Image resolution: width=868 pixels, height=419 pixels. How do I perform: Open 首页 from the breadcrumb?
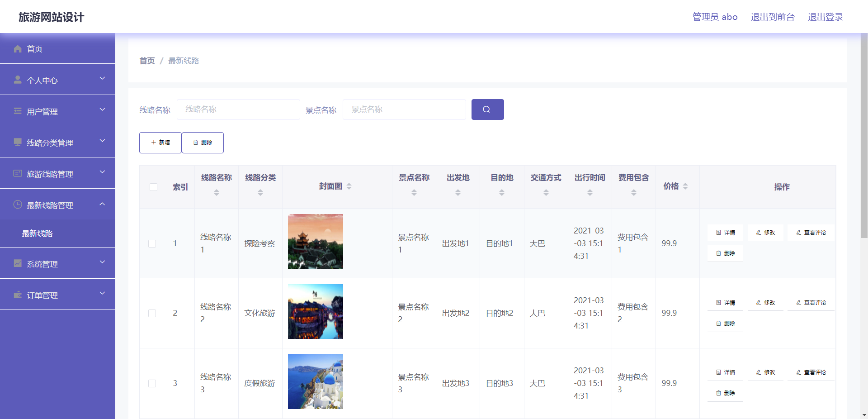[146, 60]
